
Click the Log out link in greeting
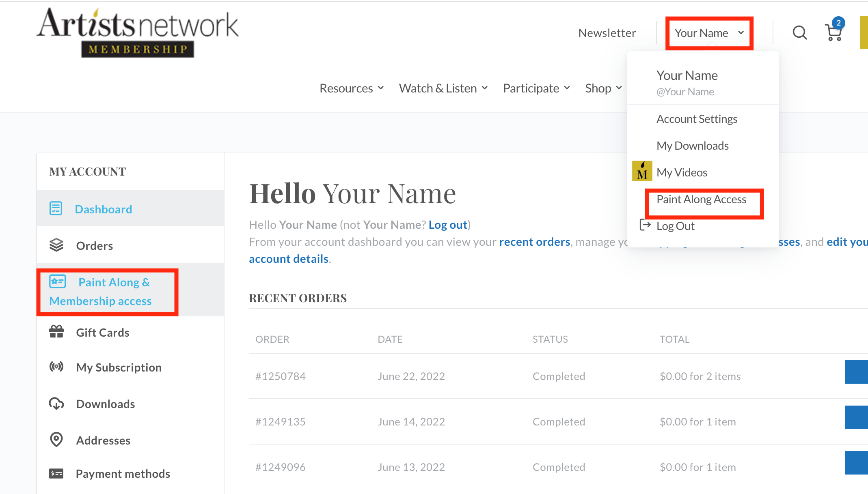448,225
